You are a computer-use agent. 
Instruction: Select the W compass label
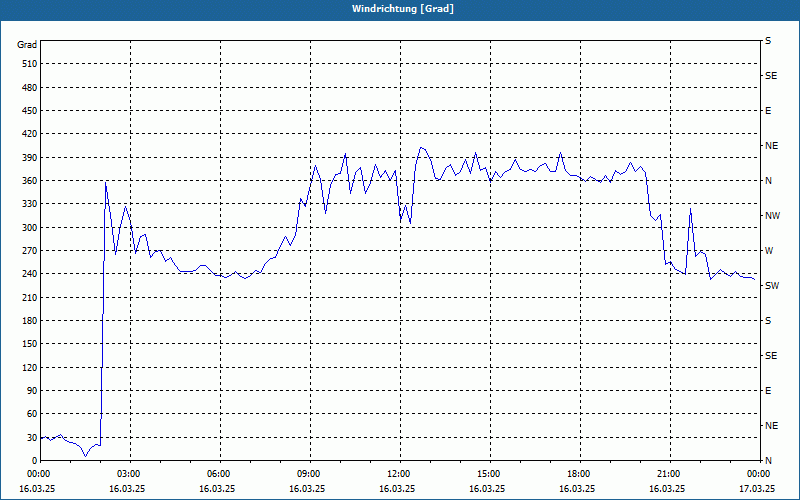click(769, 251)
